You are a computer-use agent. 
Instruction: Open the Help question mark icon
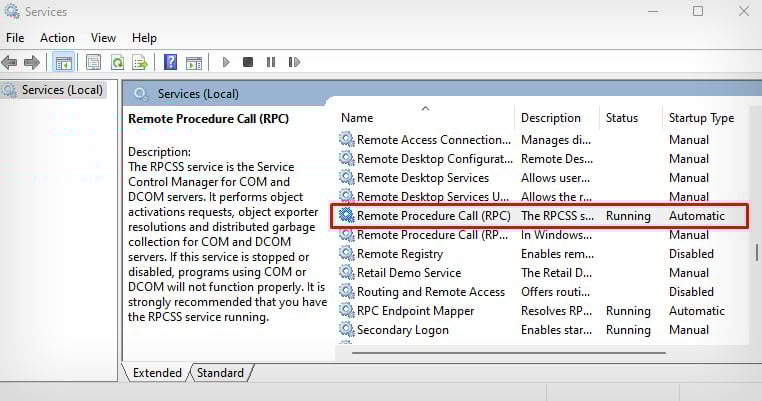click(171, 62)
